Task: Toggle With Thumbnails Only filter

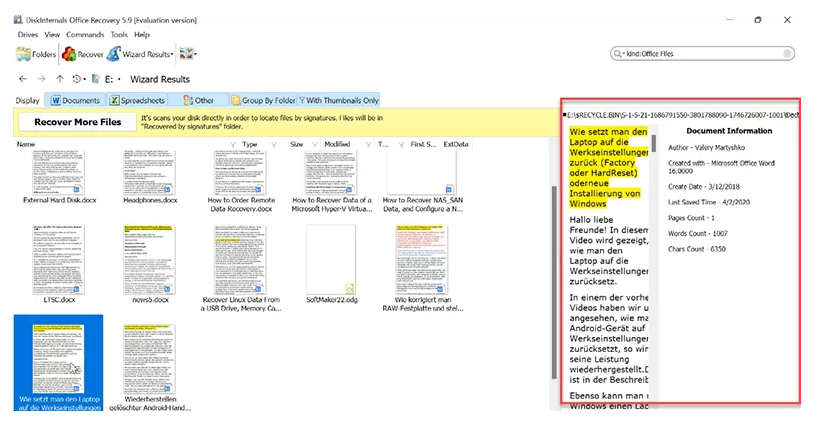Action: 339,100
